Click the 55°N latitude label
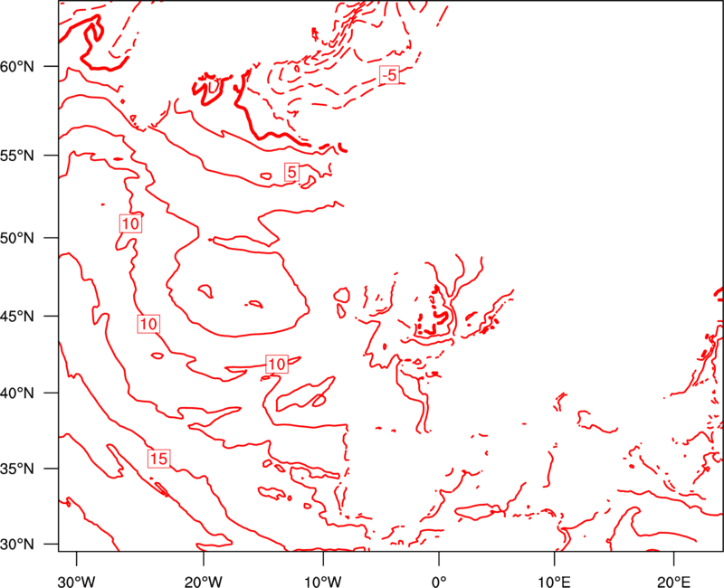This screenshot has width=724, height=588. coord(17,156)
